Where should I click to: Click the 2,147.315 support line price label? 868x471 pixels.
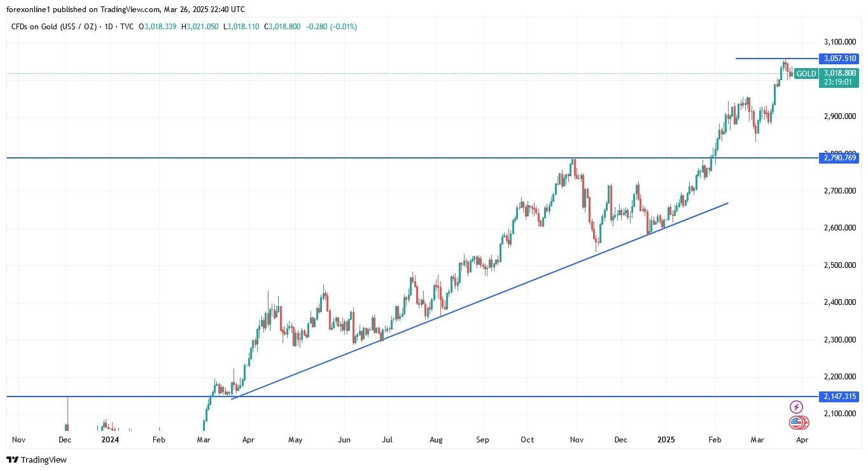tap(839, 397)
